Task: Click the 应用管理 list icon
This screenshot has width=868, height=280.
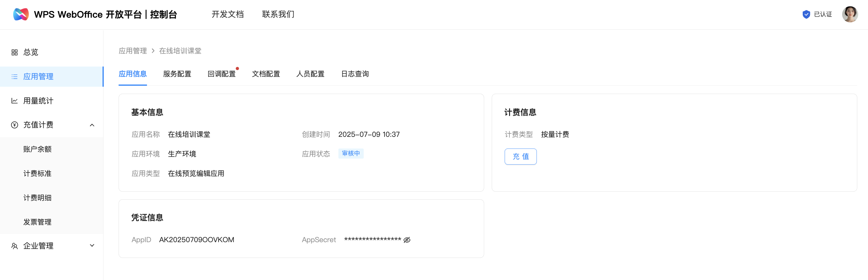Action: pos(15,77)
